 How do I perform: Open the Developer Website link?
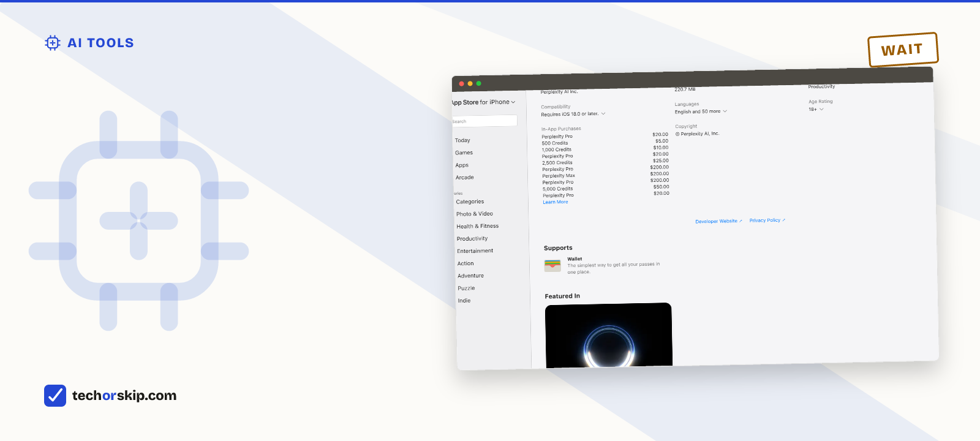coord(718,221)
